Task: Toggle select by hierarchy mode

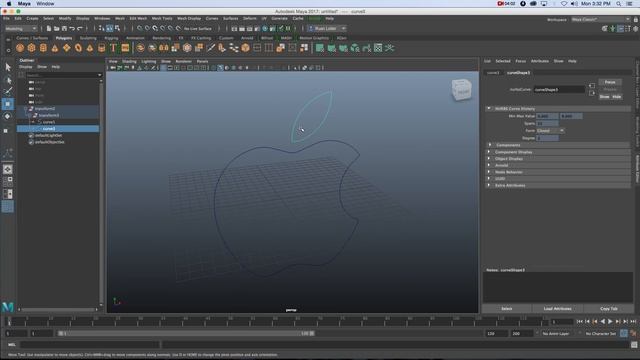Action: [x=102, y=29]
